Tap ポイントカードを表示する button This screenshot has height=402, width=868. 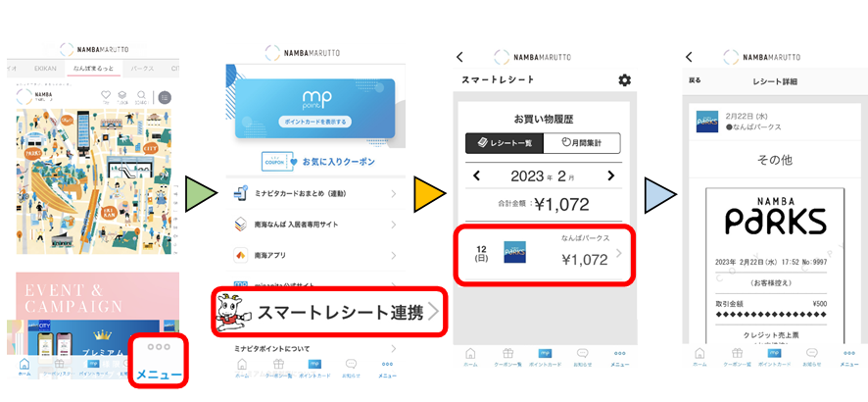point(314,122)
